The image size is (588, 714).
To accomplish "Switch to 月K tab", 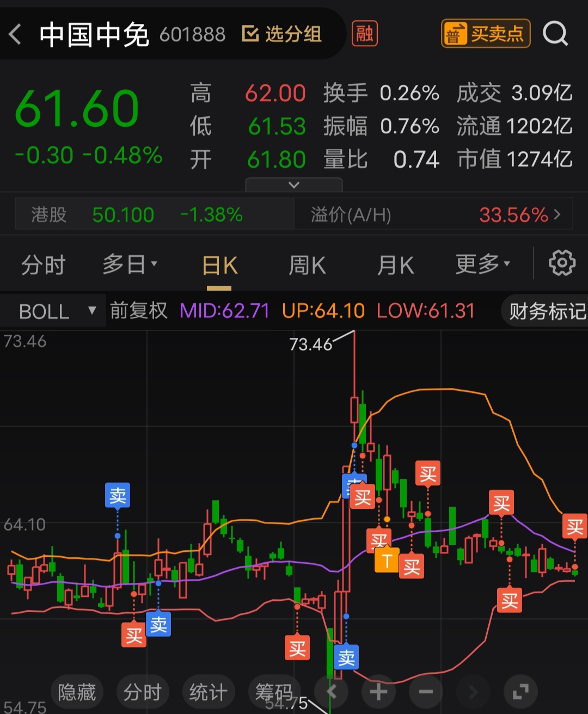I will (396, 266).
